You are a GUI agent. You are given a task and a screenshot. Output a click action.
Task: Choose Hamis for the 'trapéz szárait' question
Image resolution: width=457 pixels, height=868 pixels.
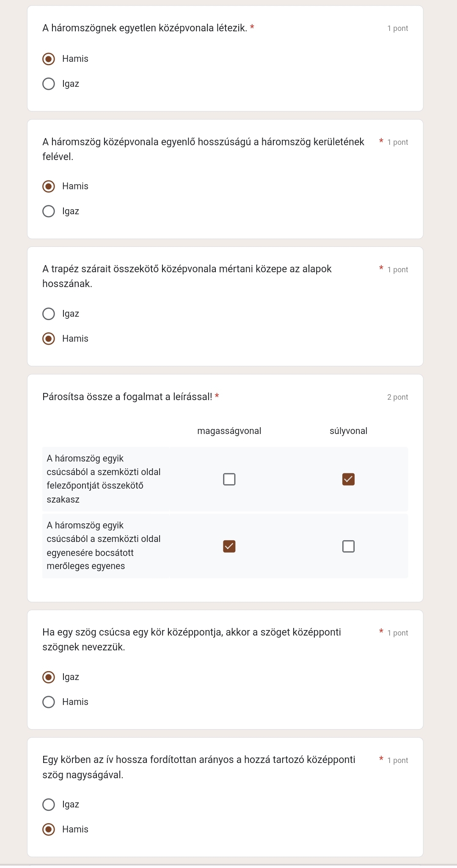49,339
